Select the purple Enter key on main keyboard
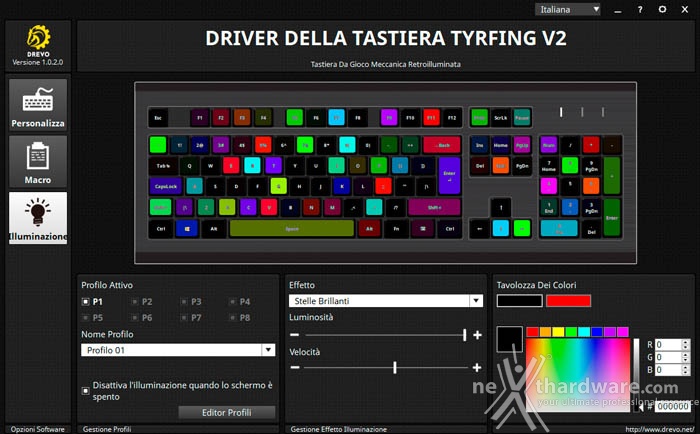This screenshot has height=434, width=700. click(x=450, y=175)
